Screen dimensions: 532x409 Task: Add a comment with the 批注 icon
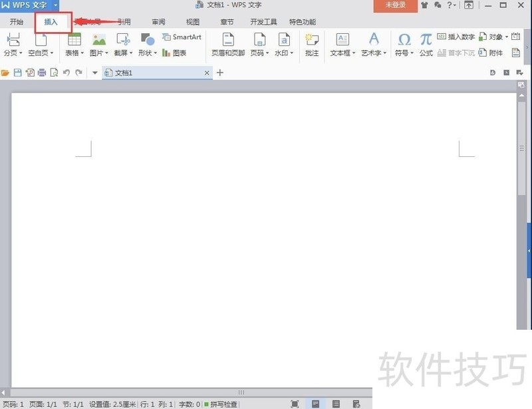[x=312, y=42]
